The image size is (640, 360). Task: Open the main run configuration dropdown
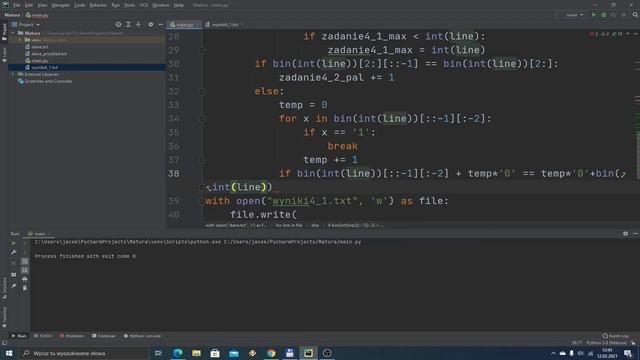pyautogui.click(x=572, y=15)
